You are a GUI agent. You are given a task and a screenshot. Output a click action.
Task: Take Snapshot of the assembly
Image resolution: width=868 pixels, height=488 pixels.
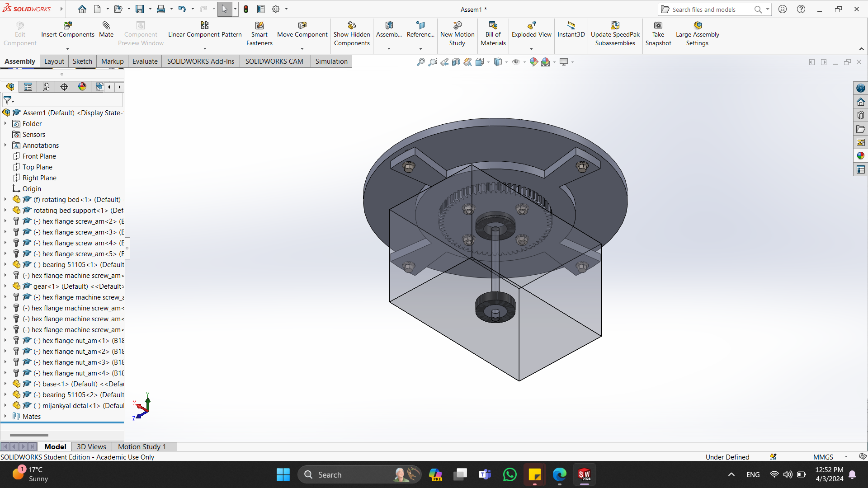[658, 34]
